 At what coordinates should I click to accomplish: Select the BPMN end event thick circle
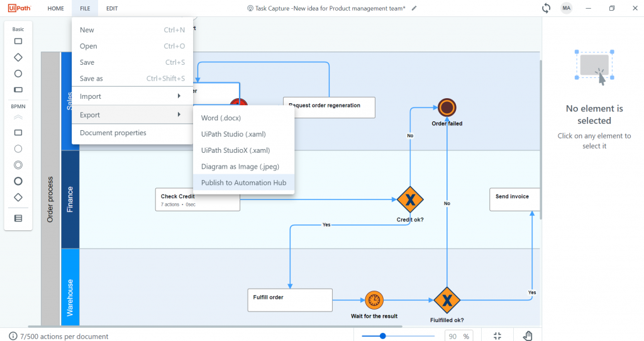18,181
